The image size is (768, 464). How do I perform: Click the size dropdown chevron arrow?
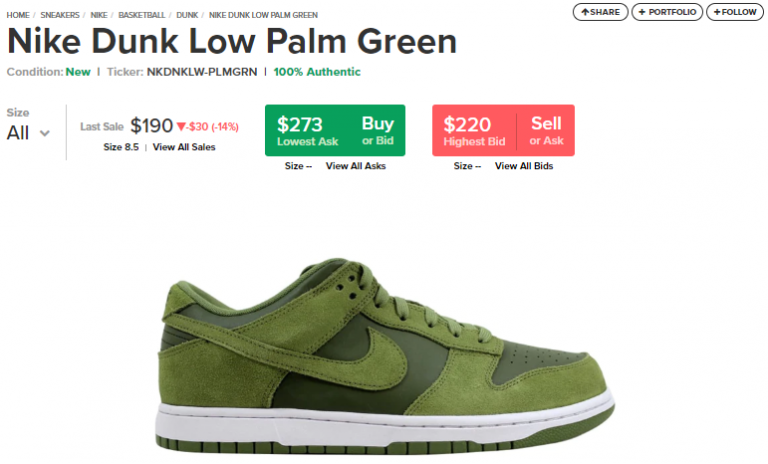point(45,133)
